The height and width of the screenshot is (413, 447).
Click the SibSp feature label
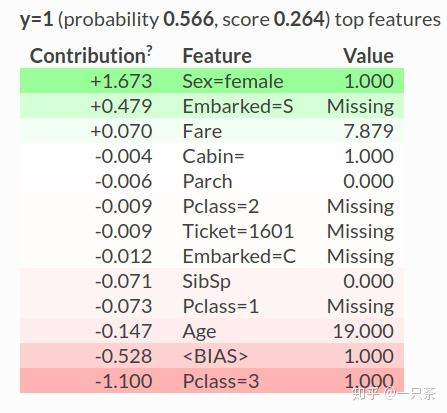(206, 282)
